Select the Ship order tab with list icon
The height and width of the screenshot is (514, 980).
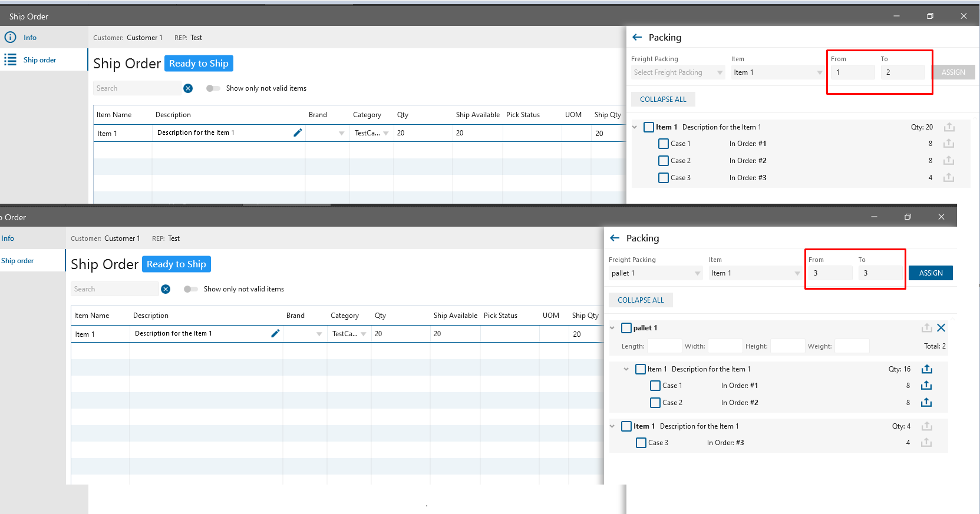click(39, 60)
